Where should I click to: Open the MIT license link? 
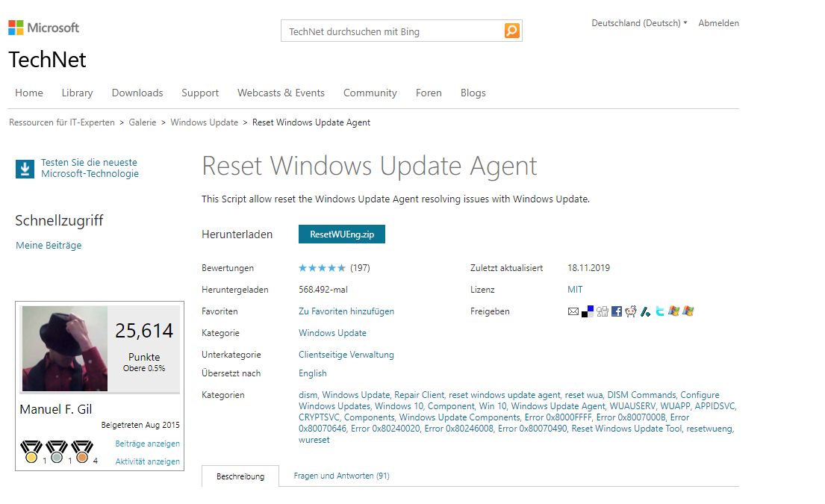tap(575, 290)
